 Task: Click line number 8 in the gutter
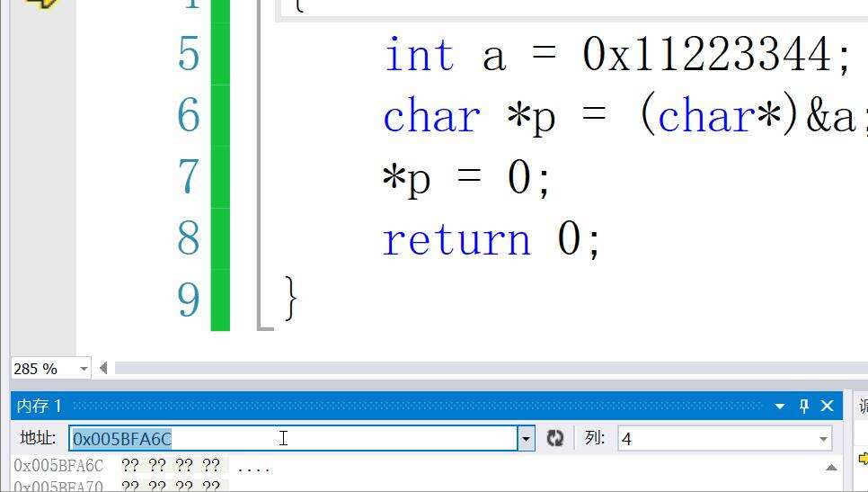point(188,238)
